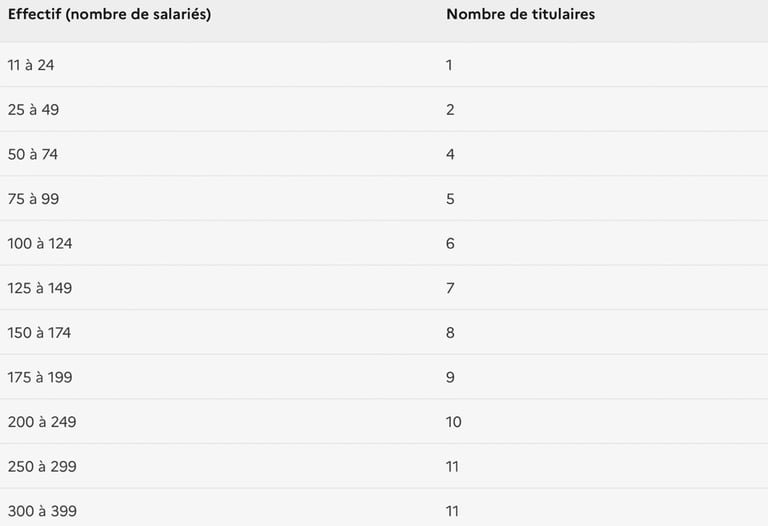
Task: Select the "175 à 199" effectif cell
Action: point(40,377)
